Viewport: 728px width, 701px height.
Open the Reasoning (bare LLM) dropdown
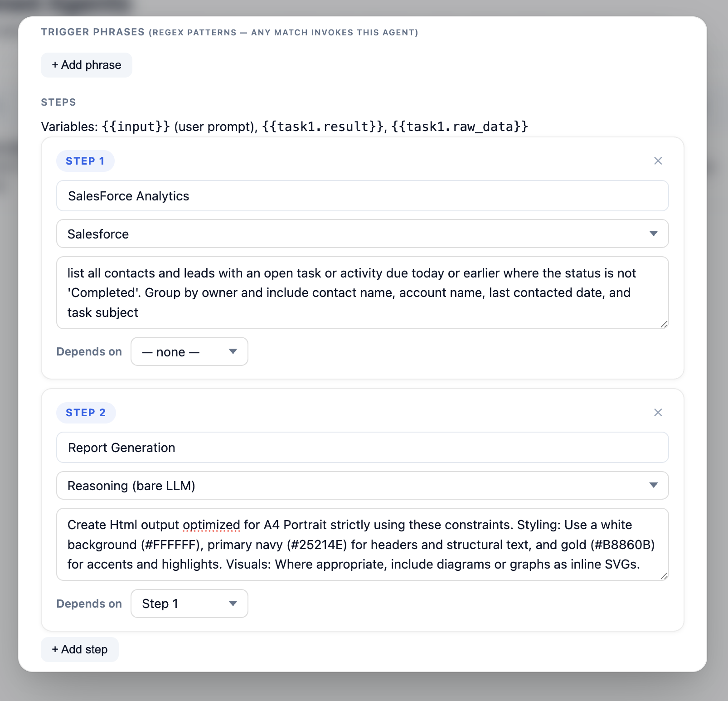click(363, 486)
